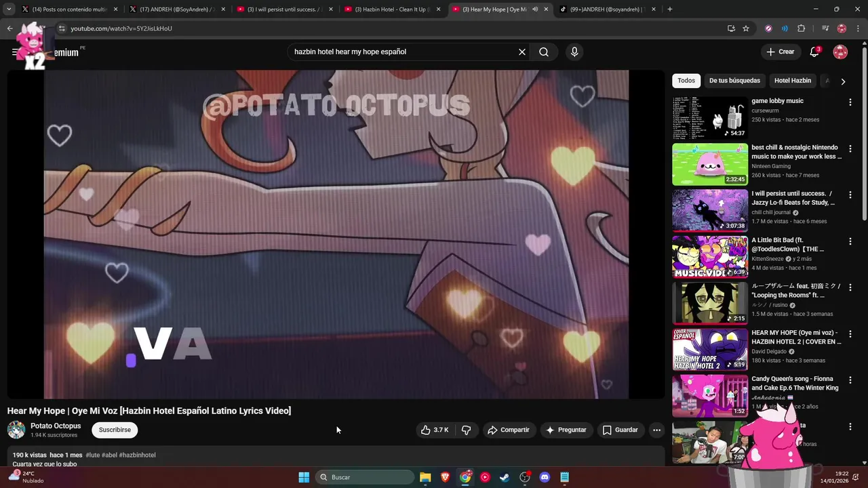This screenshot has width=868, height=488.
Task: Click the taskbar Buscar search box
Action: click(x=366, y=477)
